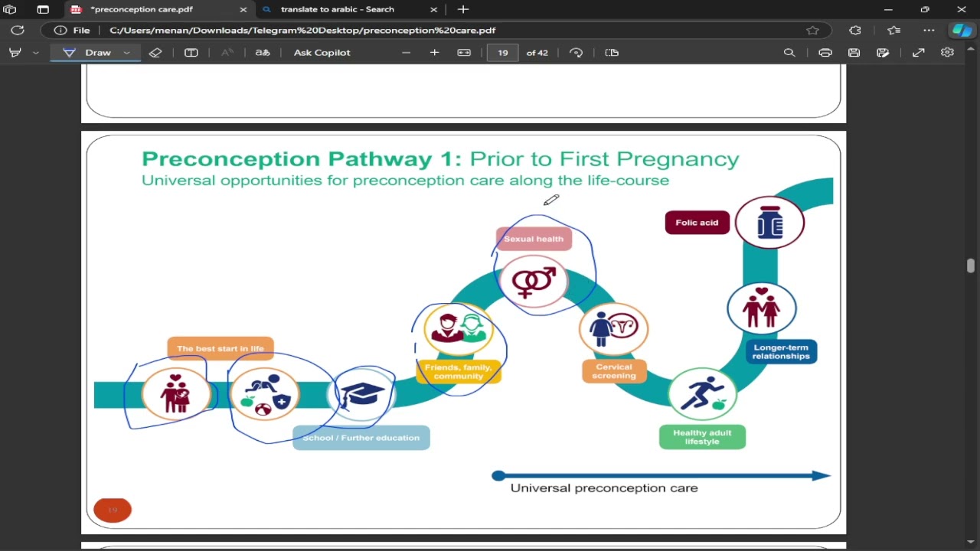This screenshot has width=980, height=551.
Task: Refresh the current page
Action: (18, 31)
